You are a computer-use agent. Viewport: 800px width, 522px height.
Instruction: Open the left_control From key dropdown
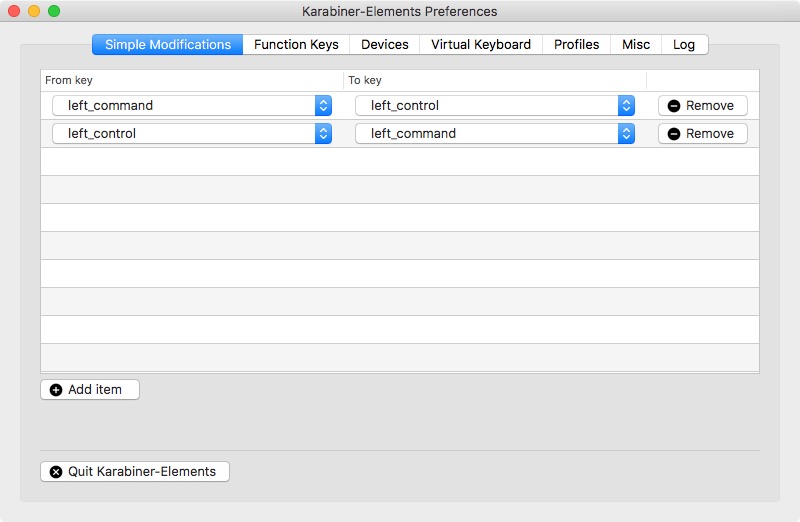(192, 134)
